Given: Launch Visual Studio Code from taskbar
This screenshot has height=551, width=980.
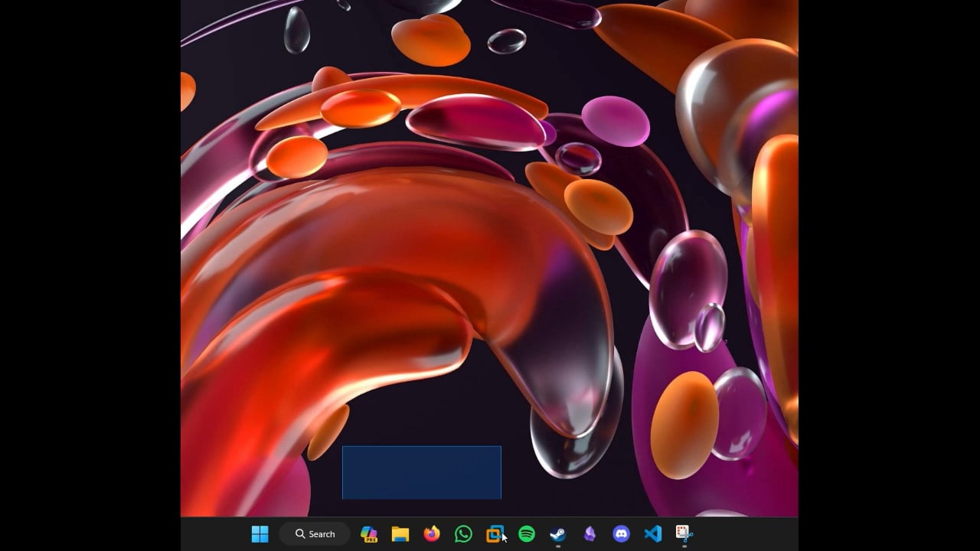Looking at the screenshot, I should [653, 534].
